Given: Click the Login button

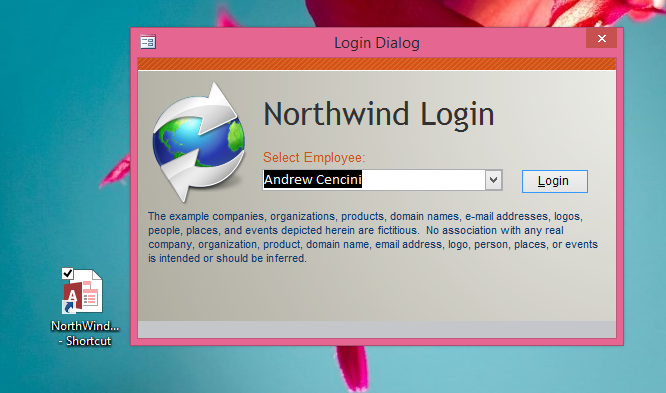Looking at the screenshot, I should click(554, 181).
